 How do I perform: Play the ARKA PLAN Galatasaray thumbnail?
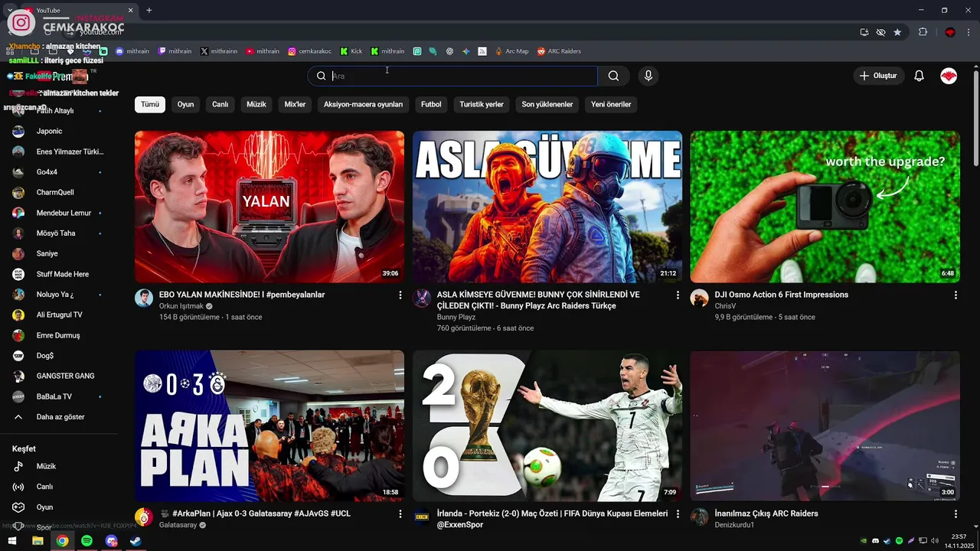pos(269,425)
